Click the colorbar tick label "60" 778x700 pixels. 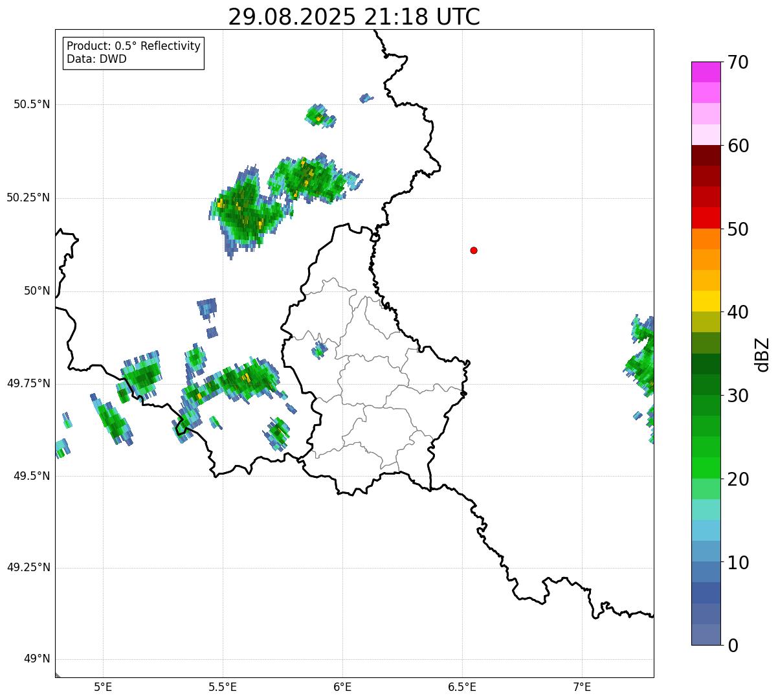click(738, 146)
